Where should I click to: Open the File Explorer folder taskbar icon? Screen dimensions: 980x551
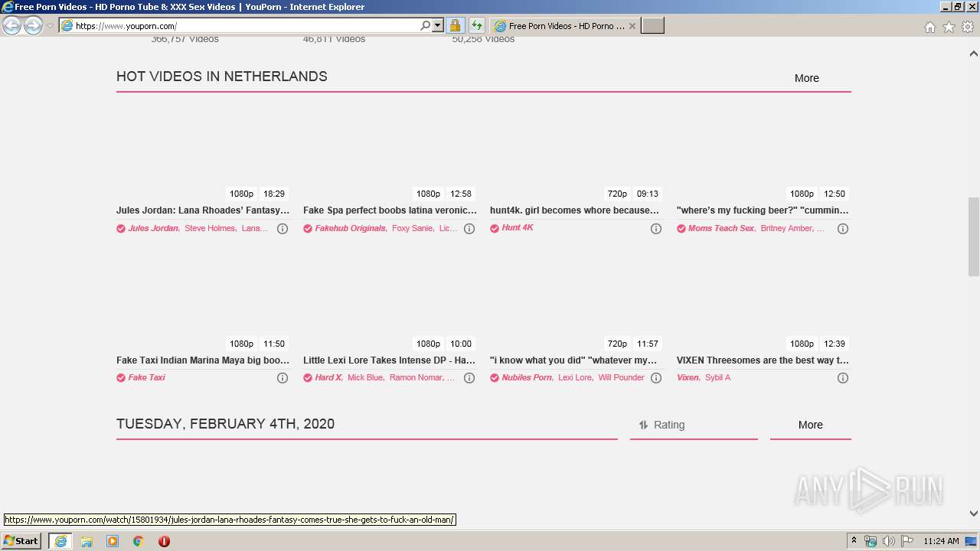click(x=87, y=541)
